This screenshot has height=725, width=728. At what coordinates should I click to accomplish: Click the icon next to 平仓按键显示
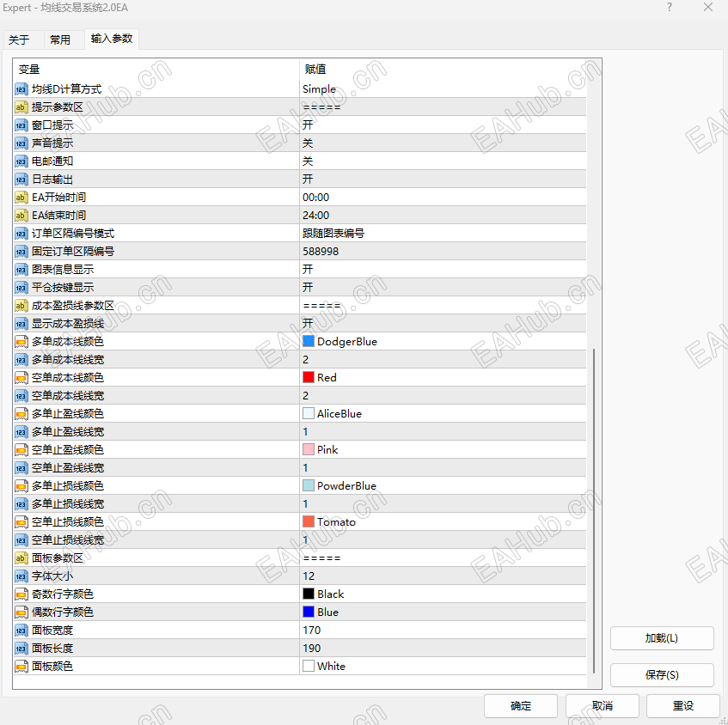21,288
